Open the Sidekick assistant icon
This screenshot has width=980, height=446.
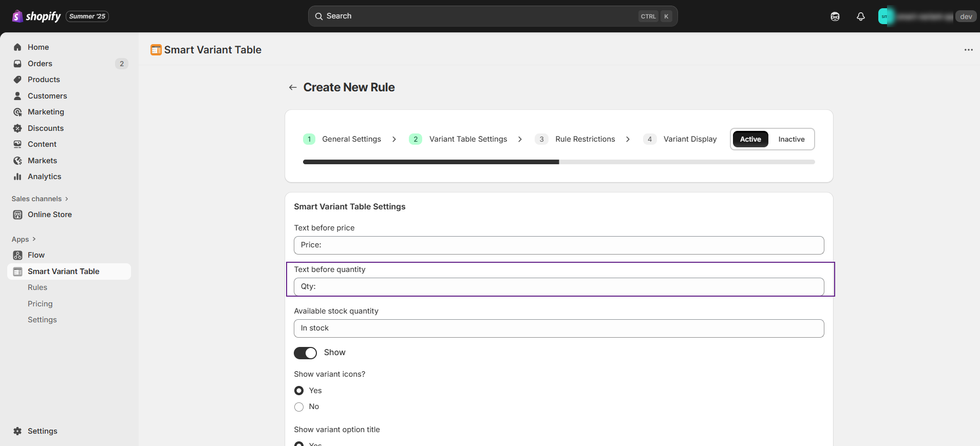coord(835,16)
